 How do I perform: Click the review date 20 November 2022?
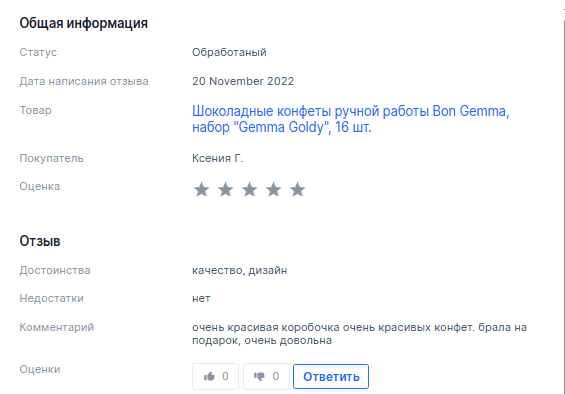[243, 81]
